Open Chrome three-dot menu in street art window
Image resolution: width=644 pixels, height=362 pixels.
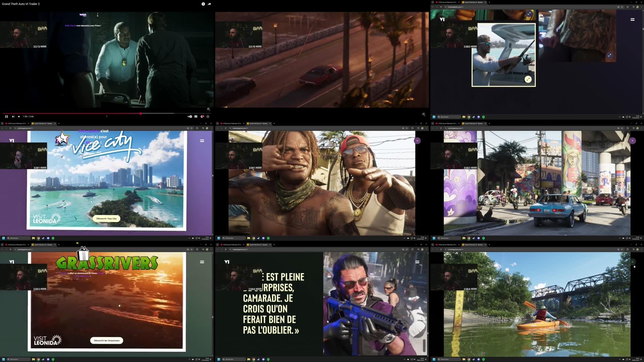pos(641,128)
